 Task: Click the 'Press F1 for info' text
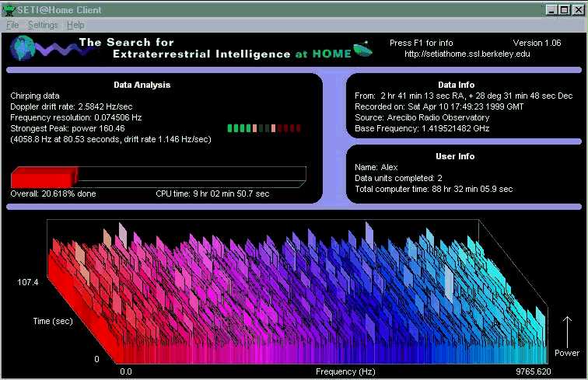click(x=421, y=43)
